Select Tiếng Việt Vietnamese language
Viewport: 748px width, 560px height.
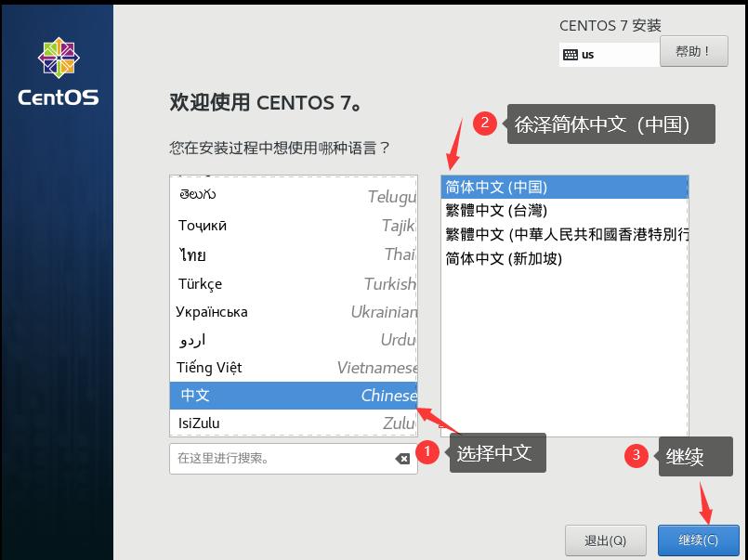[279, 367]
